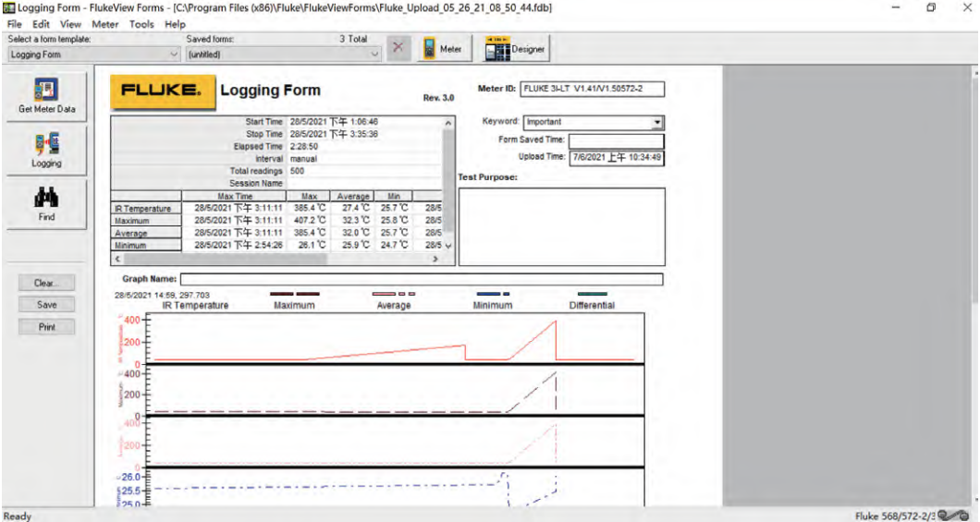
Task: Select the Average row header in table
Action: tap(146, 233)
